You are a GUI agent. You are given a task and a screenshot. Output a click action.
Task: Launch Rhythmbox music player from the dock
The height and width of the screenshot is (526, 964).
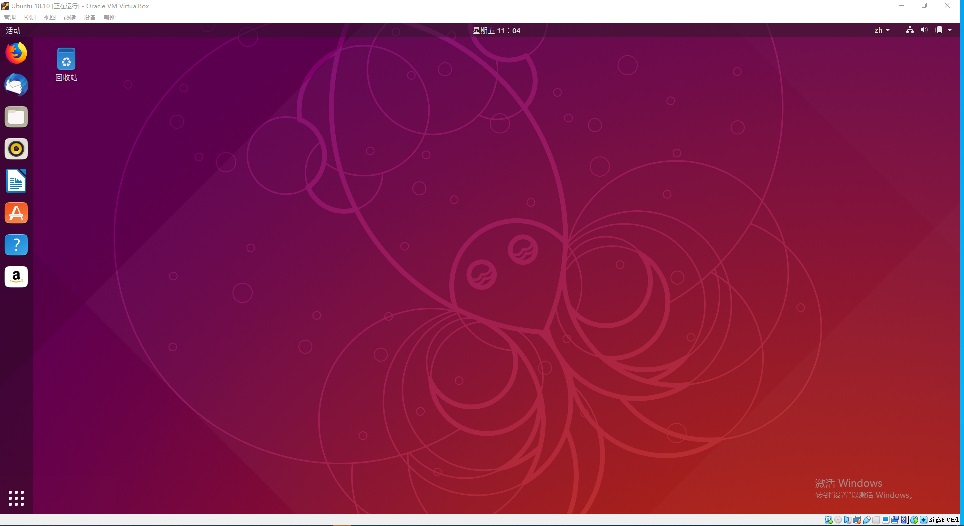coord(17,149)
